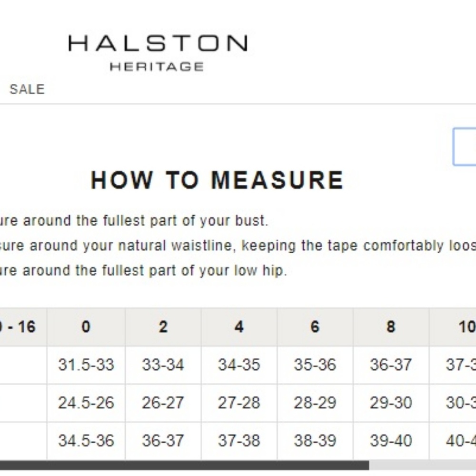Screen dimensions: 476x476
Task: Select size 4 column header
Action: point(239,327)
